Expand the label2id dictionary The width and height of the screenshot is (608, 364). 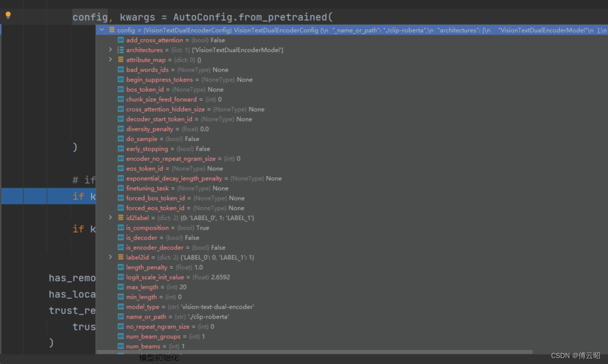(111, 257)
